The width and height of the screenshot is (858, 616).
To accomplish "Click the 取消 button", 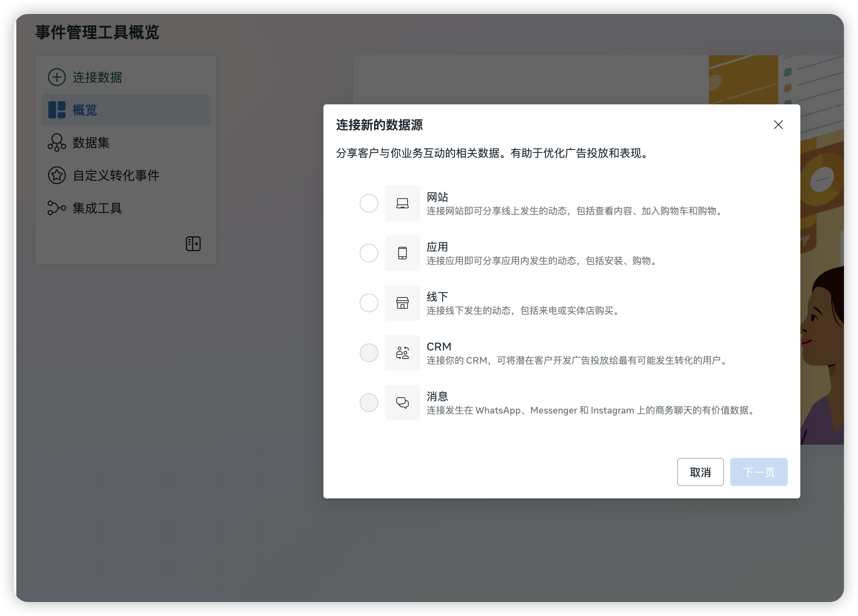I will point(700,472).
